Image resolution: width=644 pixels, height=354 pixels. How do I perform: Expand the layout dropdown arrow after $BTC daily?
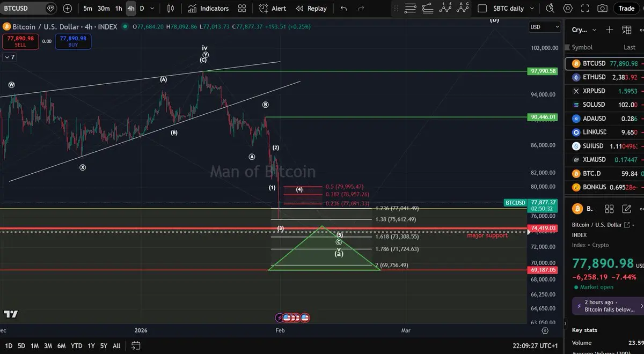pyautogui.click(x=532, y=8)
